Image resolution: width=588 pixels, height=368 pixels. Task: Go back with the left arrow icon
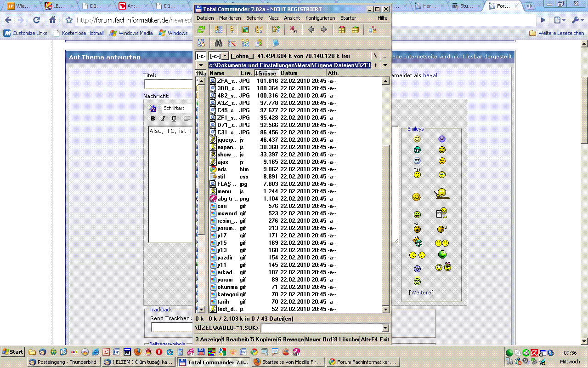coord(311,29)
